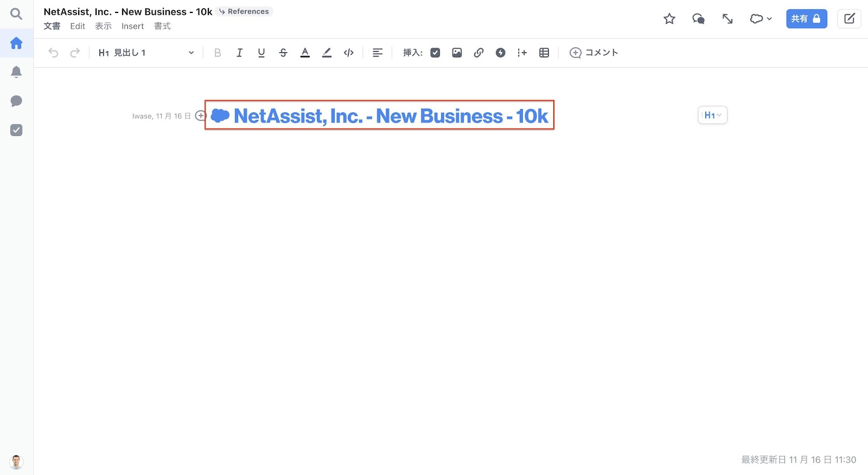Click the NetAssist heading text

(391, 115)
